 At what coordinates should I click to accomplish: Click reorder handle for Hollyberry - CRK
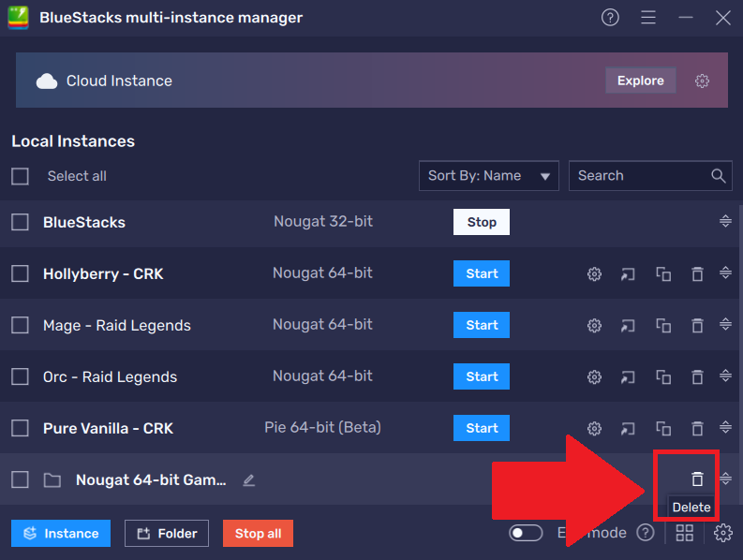click(725, 273)
